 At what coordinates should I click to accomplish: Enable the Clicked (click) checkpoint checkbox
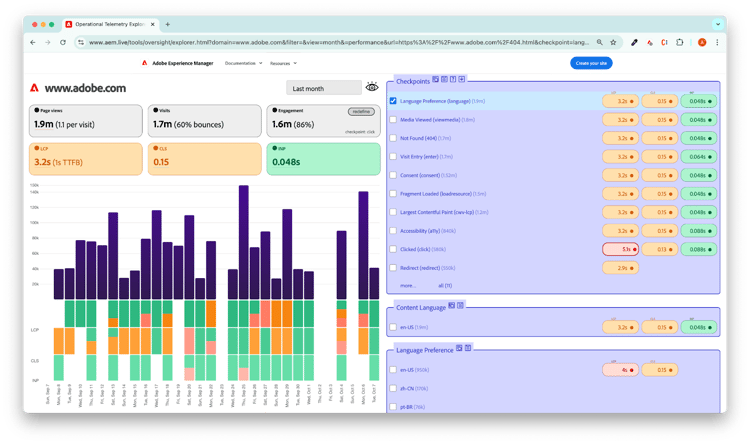tap(393, 249)
